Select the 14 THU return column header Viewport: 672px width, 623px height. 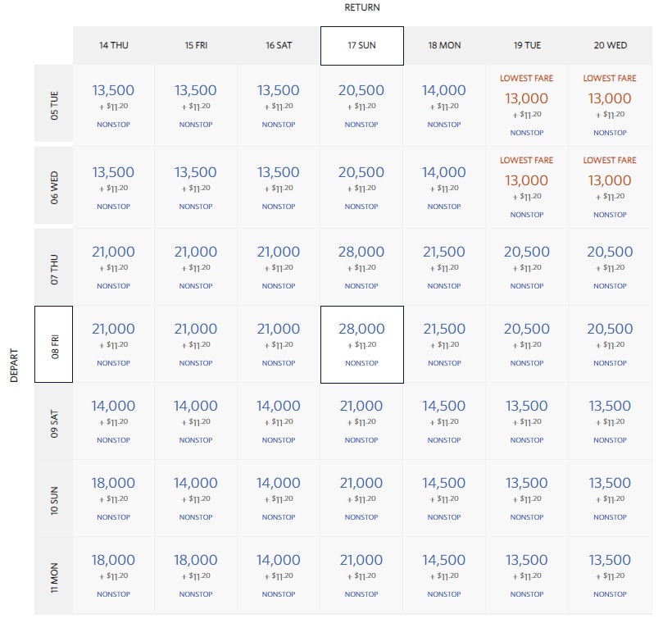click(x=114, y=45)
